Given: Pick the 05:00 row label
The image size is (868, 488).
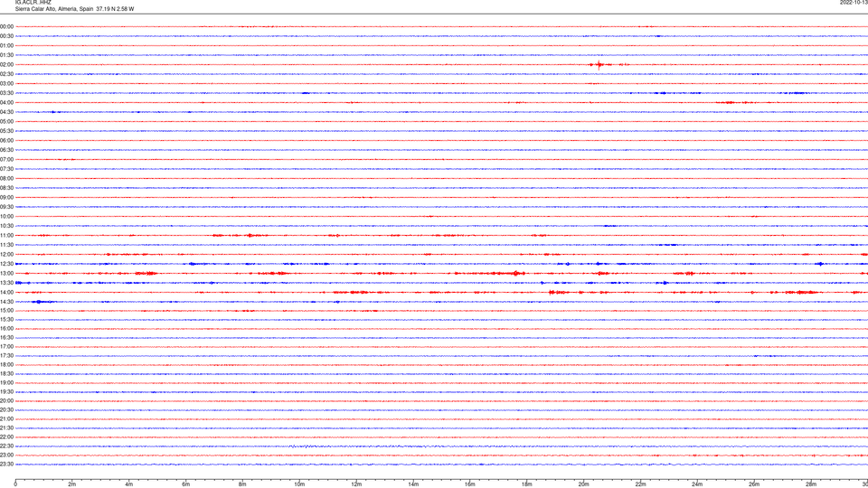Looking at the screenshot, I should [x=6, y=121].
